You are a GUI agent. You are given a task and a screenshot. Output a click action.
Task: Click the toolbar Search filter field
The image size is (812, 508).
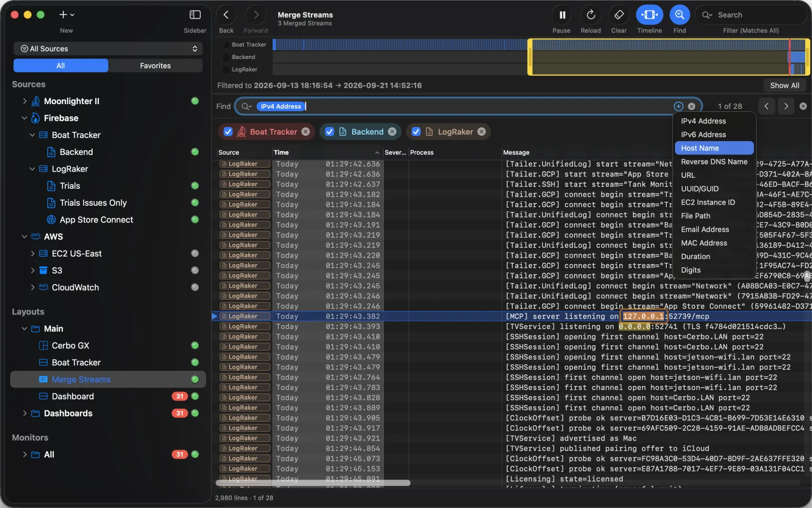751,15
